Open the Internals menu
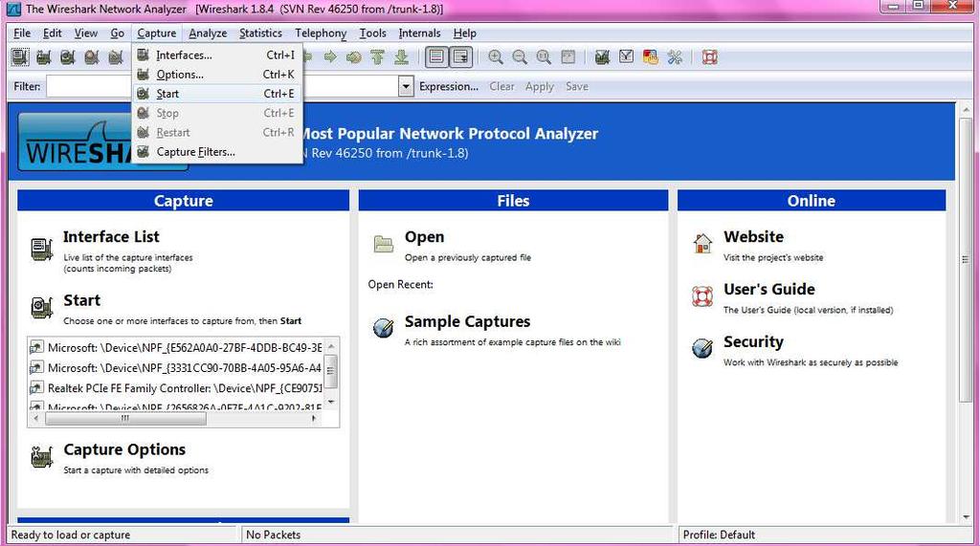The width and height of the screenshot is (980, 546). (x=419, y=33)
